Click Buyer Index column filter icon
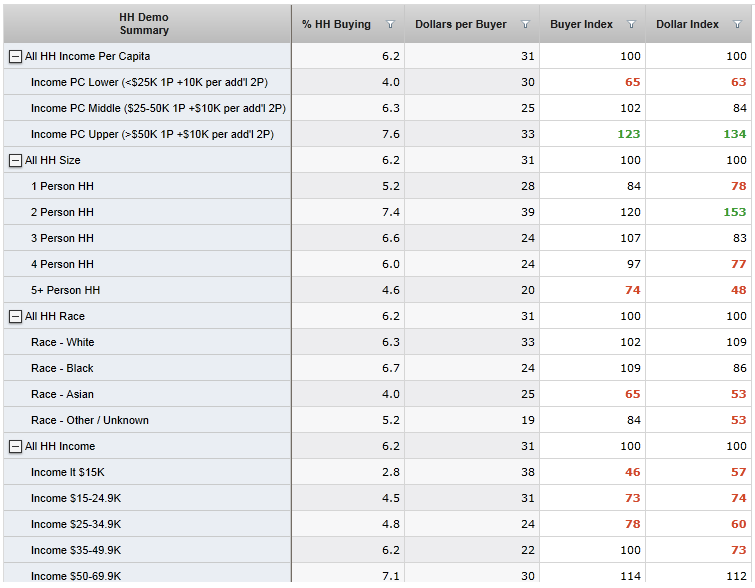 [631, 25]
